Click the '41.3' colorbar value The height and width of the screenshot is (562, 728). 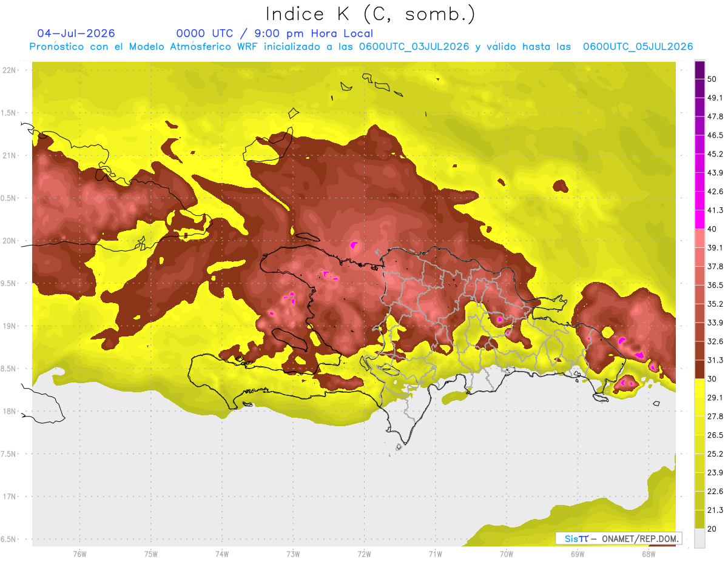(x=715, y=210)
